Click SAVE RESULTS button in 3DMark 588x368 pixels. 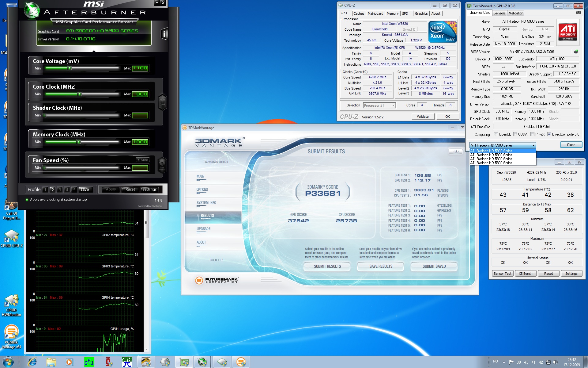(381, 266)
